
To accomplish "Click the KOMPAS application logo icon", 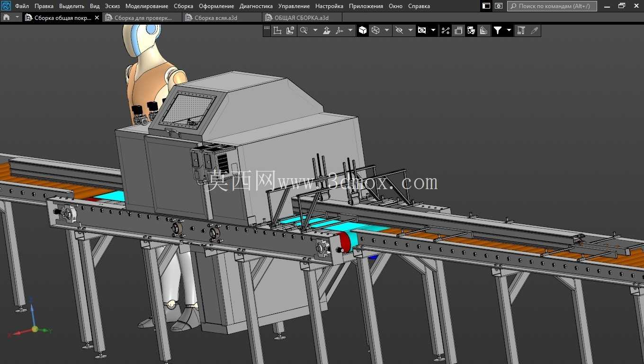I will click(x=6, y=6).
